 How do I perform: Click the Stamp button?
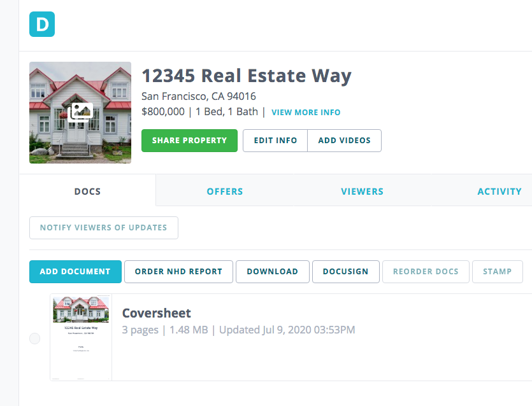[x=498, y=272]
